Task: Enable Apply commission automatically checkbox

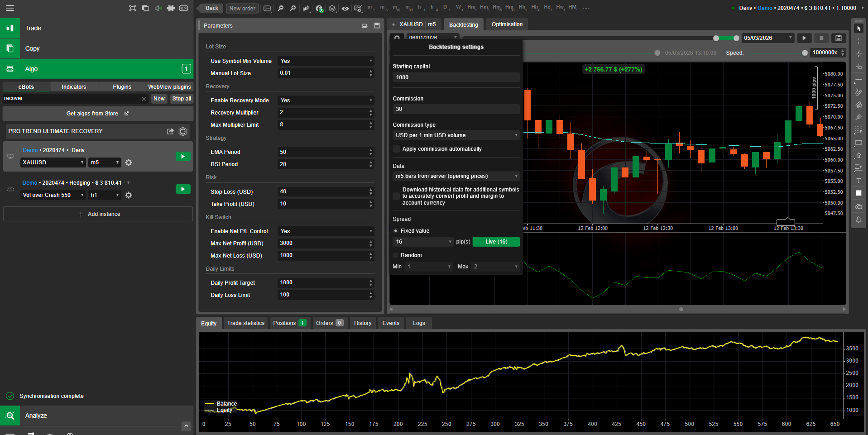Action: coord(397,149)
